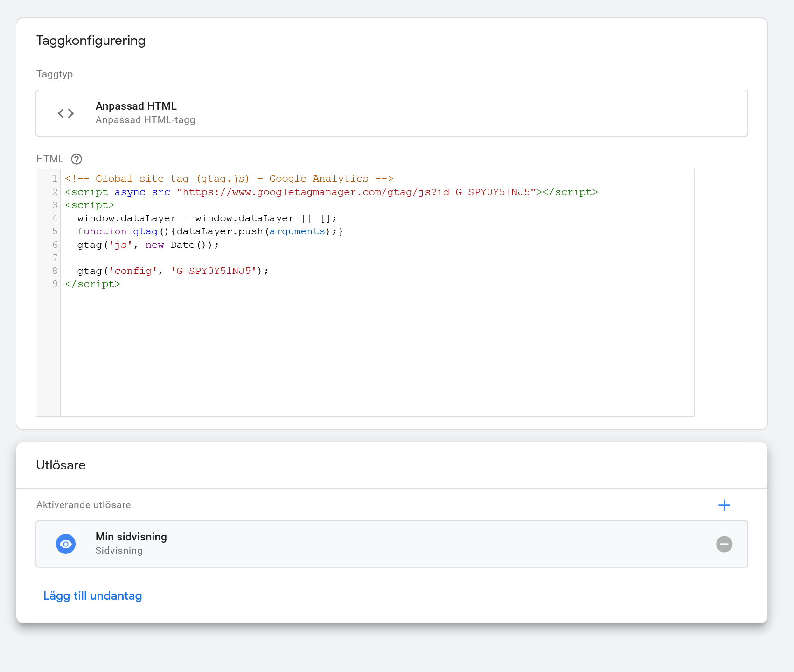The width and height of the screenshot is (794, 672).
Task: Click the googletagmanager script URL on line 2
Action: (x=355, y=191)
